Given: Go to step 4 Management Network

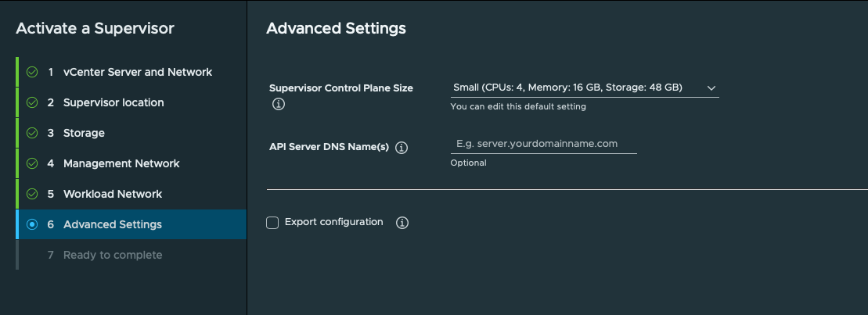Looking at the screenshot, I should point(131,163).
